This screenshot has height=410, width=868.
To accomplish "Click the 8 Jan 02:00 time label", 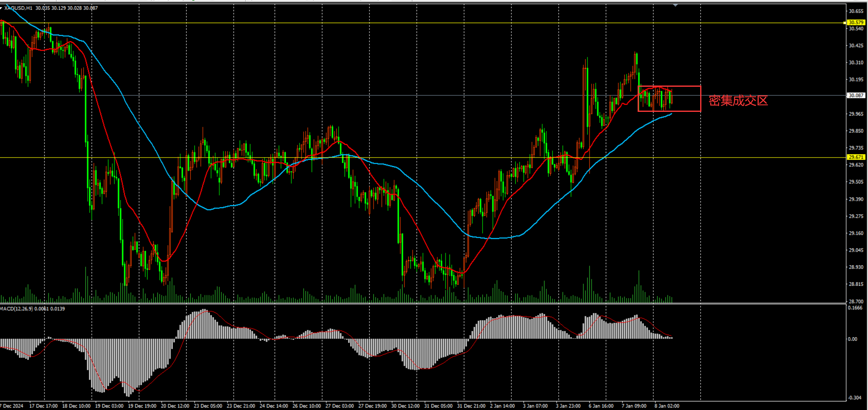I will 667,406.
